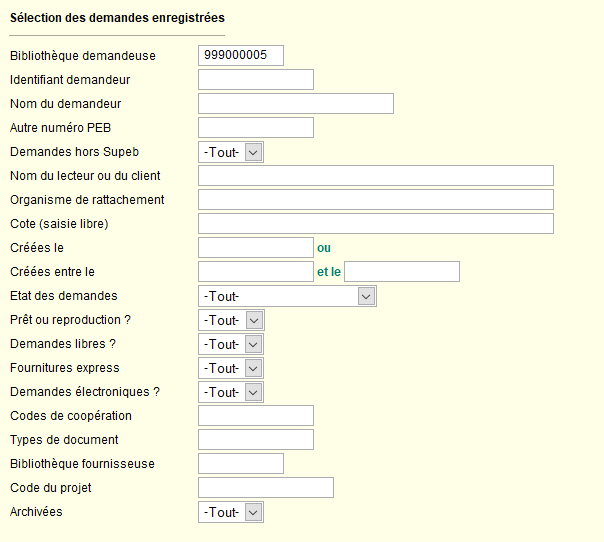Open the Archivées dropdown
This screenshot has height=542, width=604.
coord(231,512)
